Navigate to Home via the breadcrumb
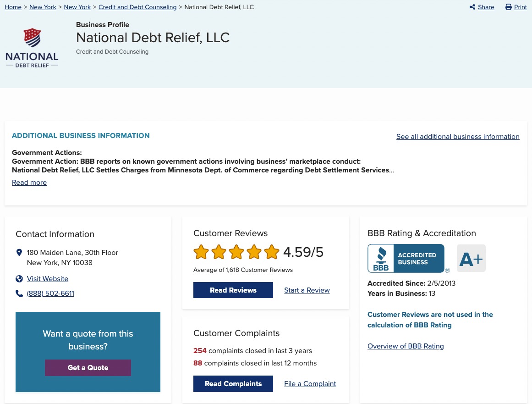This screenshot has width=532, height=404. [x=13, y=7]
